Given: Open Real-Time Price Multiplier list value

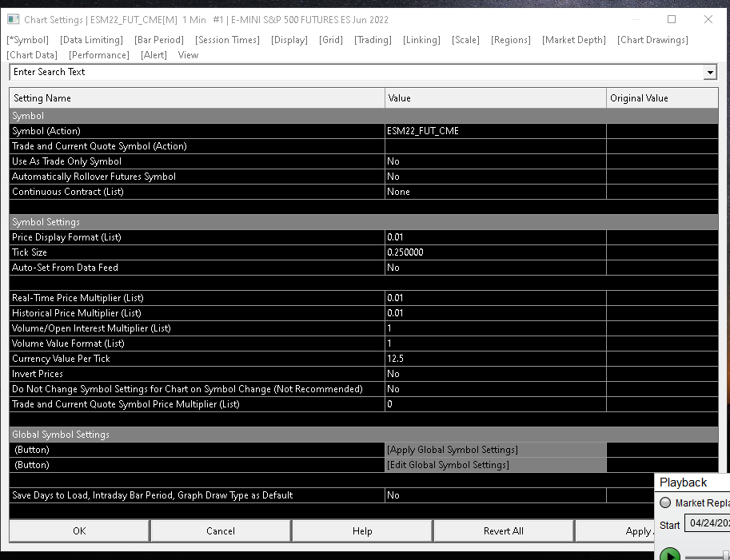Looking at the screenshot, I should [x=496, y=298].
